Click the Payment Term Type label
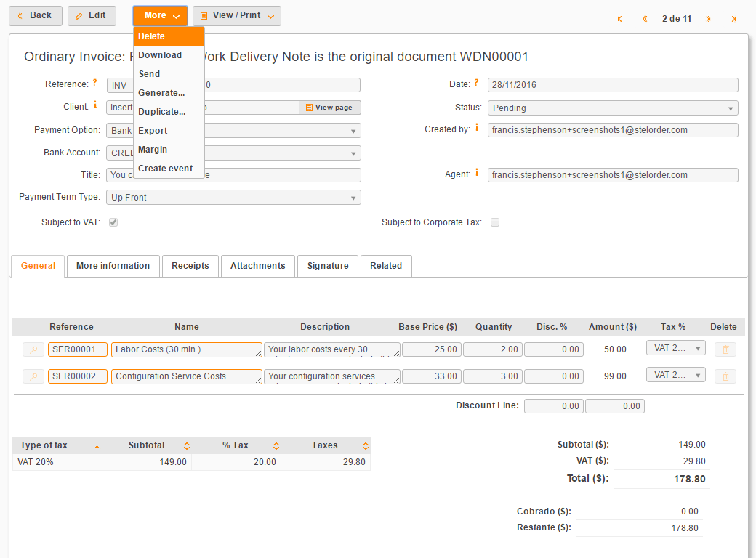 [x=60, y=197]
